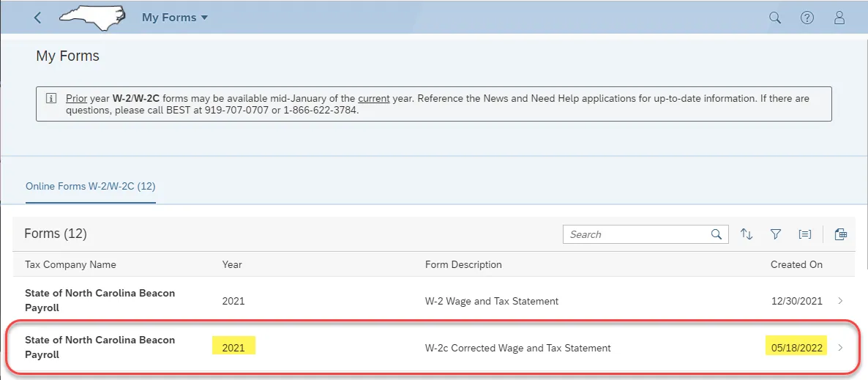
Task: Click the Created On column header
Action: point(796,265)
